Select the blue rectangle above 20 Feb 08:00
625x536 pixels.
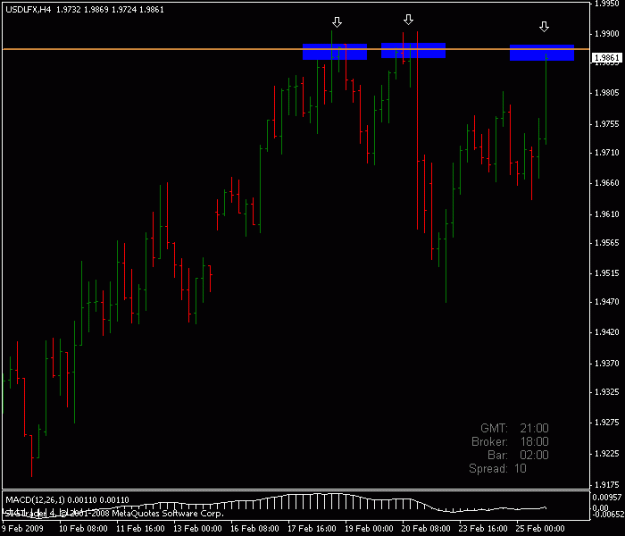pos(413,51)
